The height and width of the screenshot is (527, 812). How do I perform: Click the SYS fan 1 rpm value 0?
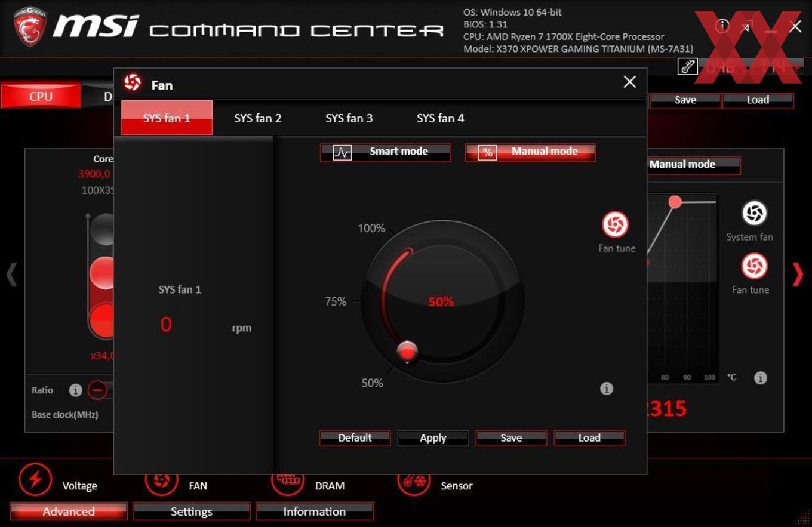point(166,324)
